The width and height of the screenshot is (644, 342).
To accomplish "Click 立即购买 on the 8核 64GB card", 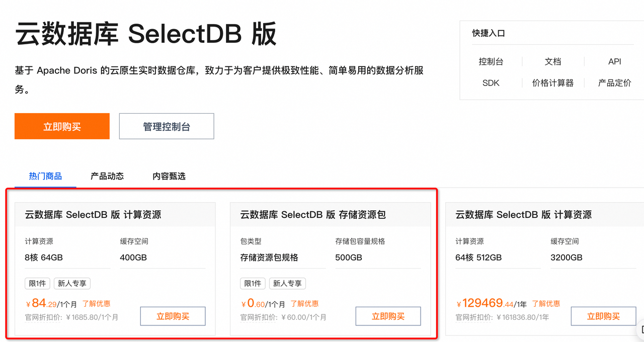I will pos(173,316).
